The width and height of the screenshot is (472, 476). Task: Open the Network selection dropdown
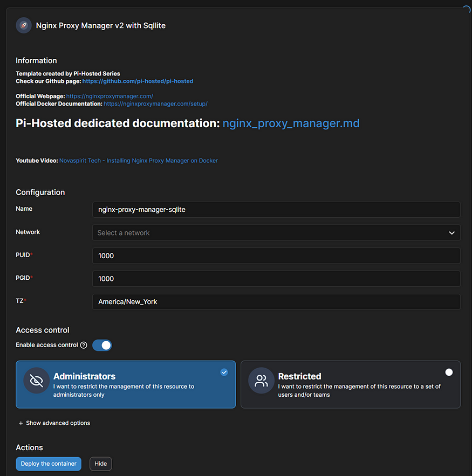tap(276, 233)
